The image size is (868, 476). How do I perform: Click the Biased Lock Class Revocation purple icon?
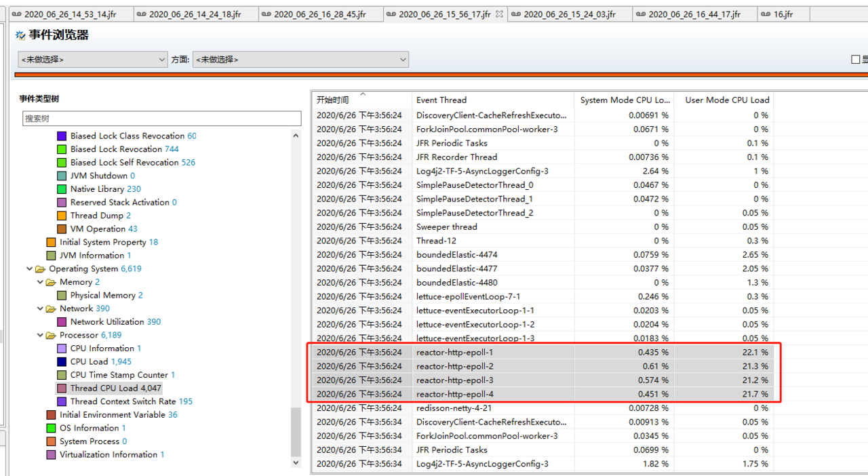tap(62, 136)
